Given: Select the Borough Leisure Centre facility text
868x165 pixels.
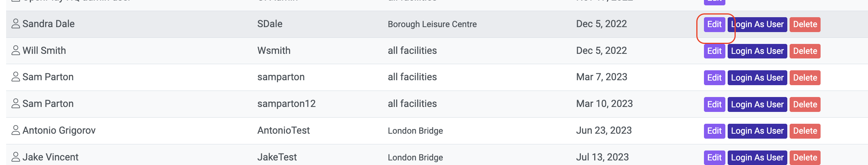Looking at the screenshot, I should pyautogui.click(x=432, y=24).
